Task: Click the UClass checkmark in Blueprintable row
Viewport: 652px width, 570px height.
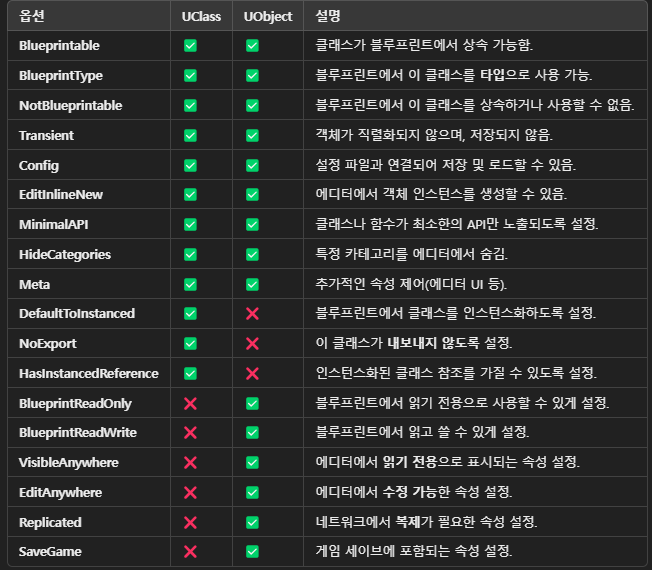Action: [190, 45]
